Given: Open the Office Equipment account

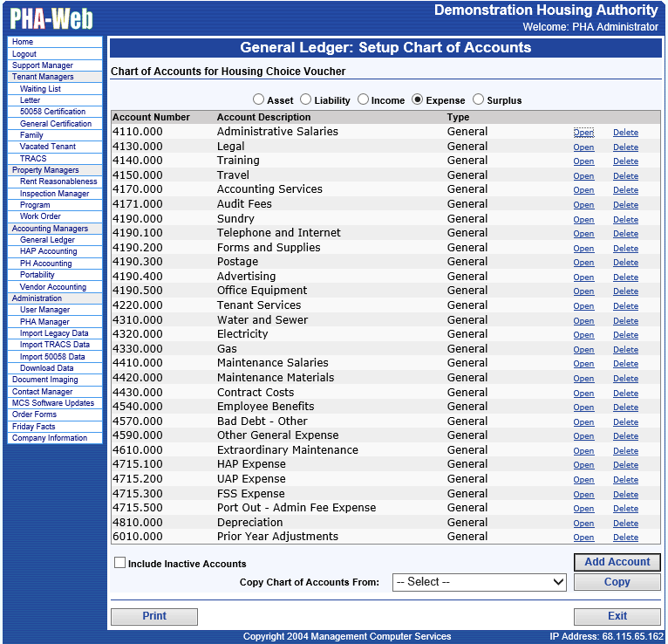Looking at the screenshot, I should click(583, 291).
